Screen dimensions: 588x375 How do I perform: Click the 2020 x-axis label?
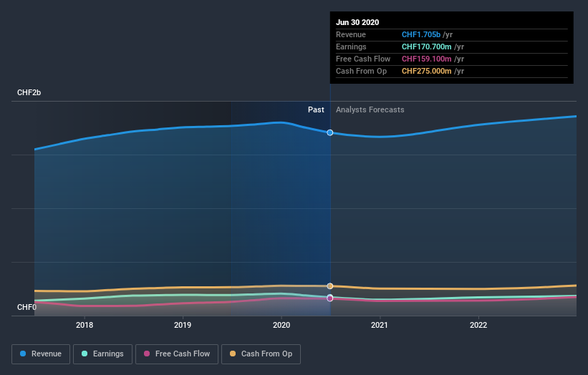tap(281, 325)
